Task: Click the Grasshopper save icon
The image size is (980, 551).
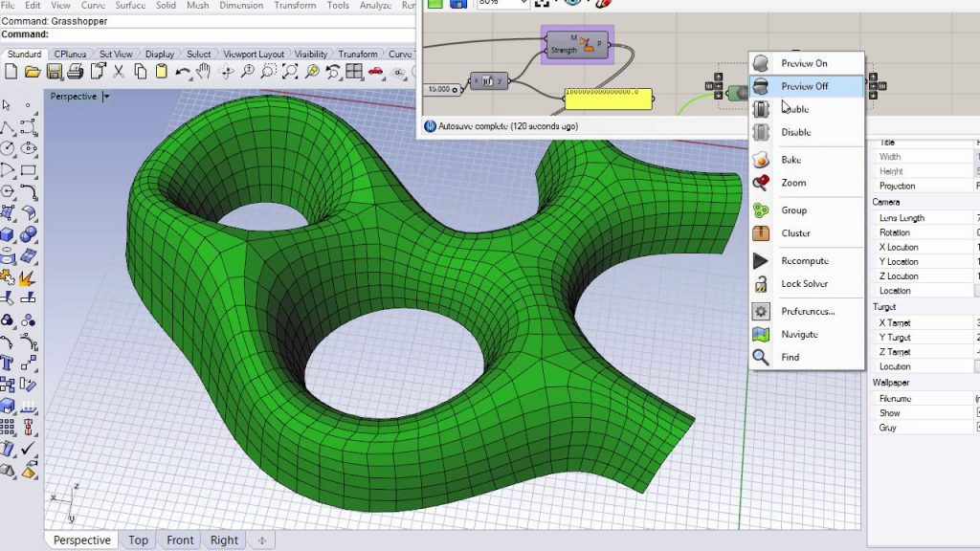Action: [x=458, y=5]
